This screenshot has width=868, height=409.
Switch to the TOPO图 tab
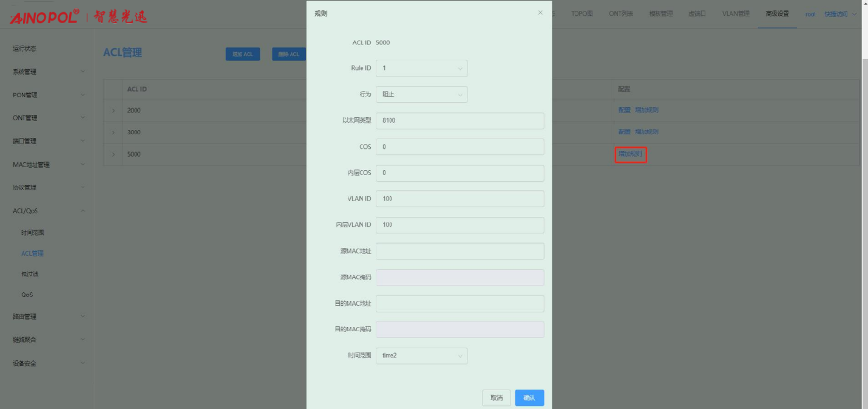click(x=581, y=14)
